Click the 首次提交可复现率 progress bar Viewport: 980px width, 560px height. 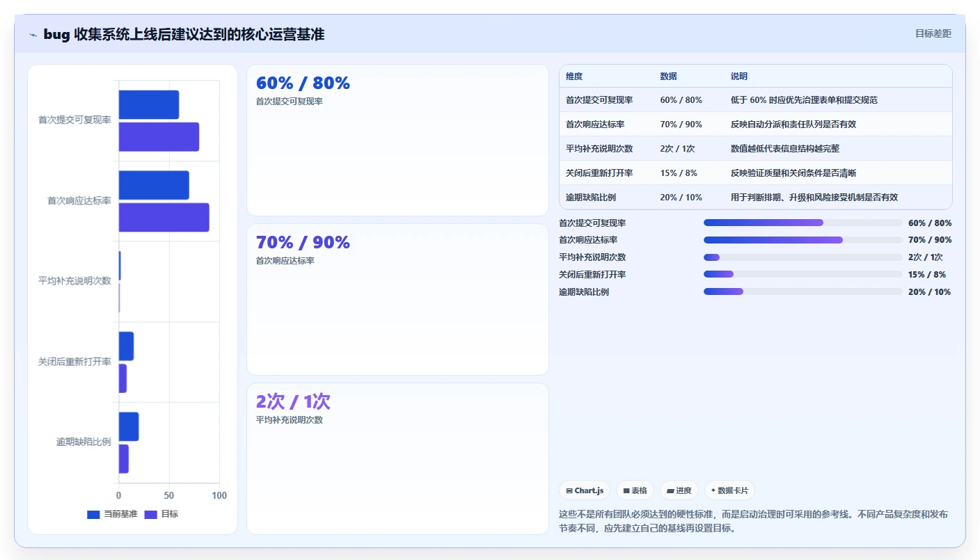coord(803,223)
